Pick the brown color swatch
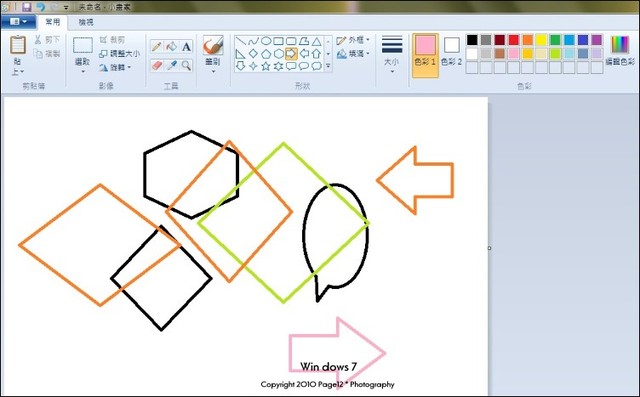The image size is (640, 397). pyautogui.click(x=500, y=53)
